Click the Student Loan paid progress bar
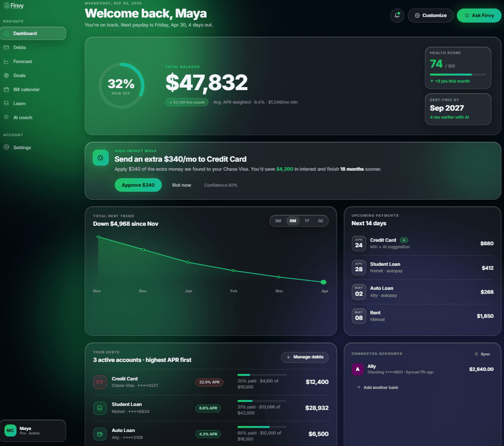 click(x=262, y=401)
